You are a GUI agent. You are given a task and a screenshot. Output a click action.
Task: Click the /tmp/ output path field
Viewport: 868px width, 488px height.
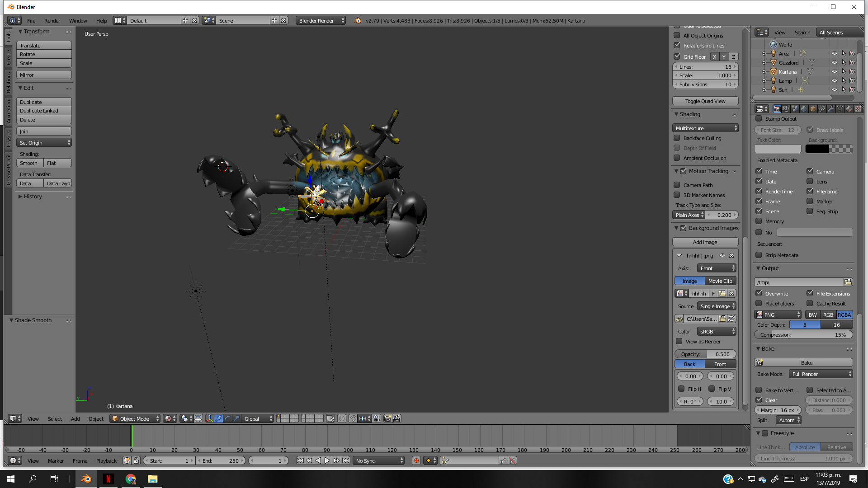coord(798,282)
